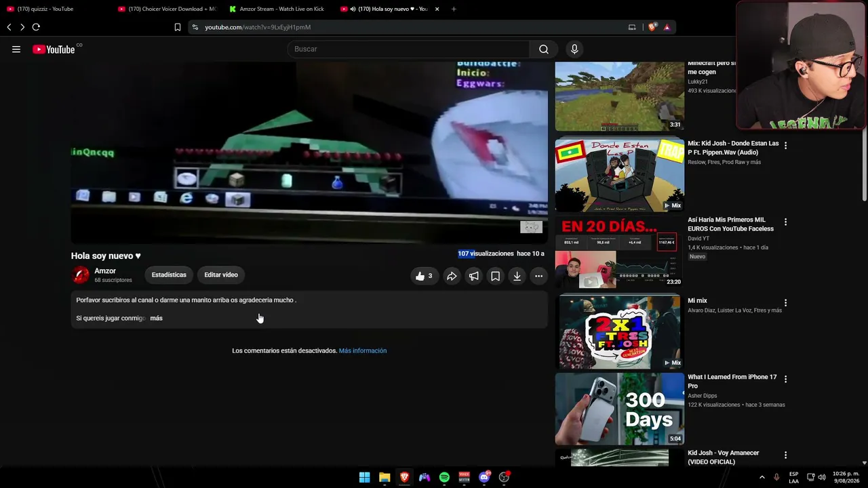
Task: Open the 2X1 Ftres Mi mix thumbnail
Action: [x=620, y=332]
